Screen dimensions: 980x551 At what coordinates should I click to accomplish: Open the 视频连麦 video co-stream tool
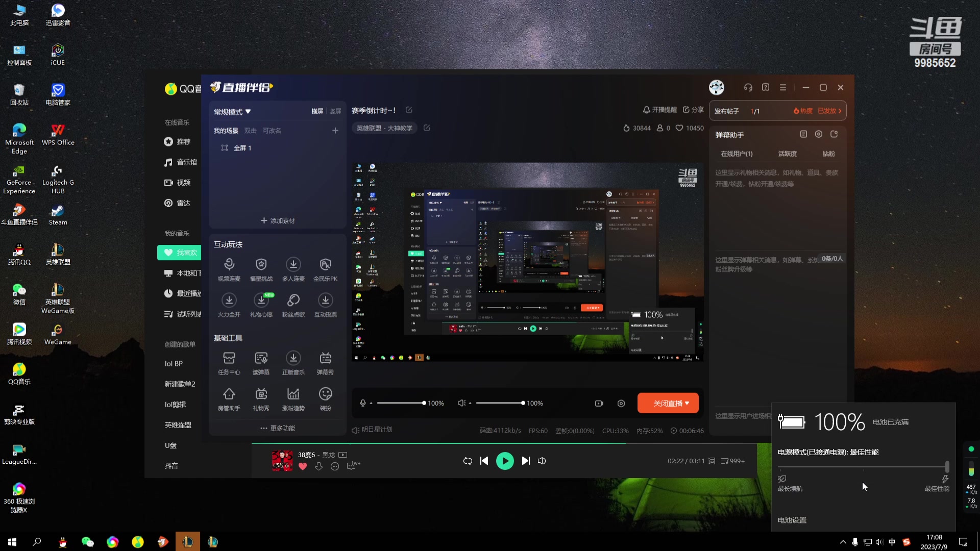tap(229, 269)
